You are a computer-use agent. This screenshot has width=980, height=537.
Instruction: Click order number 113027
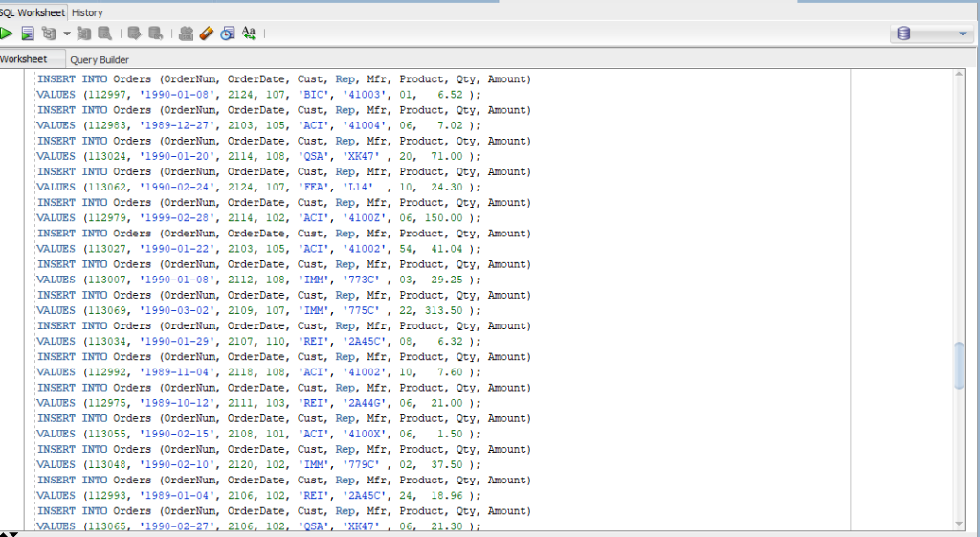pos(107,249)
